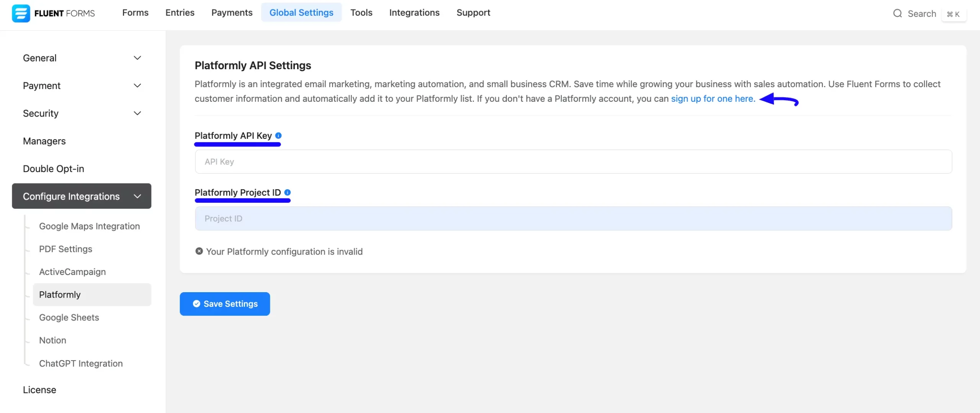Click the Save Settings button

click(x=225, y=304)
